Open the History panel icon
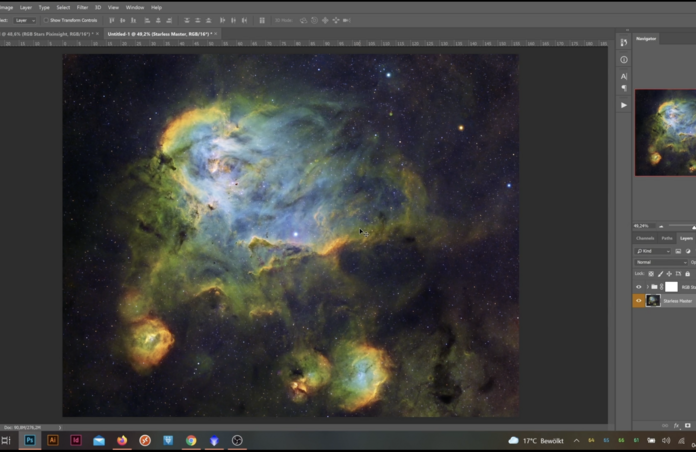The height and width of the screenshot is (452, 696). [x=624, y=43]
